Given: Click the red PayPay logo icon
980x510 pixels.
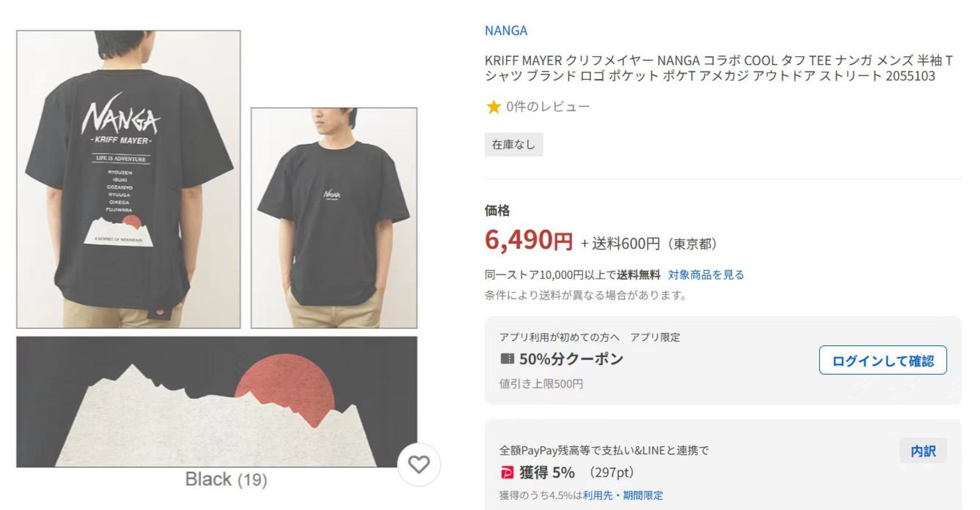Looking at the screenshot, I should [x=507, y=472].
